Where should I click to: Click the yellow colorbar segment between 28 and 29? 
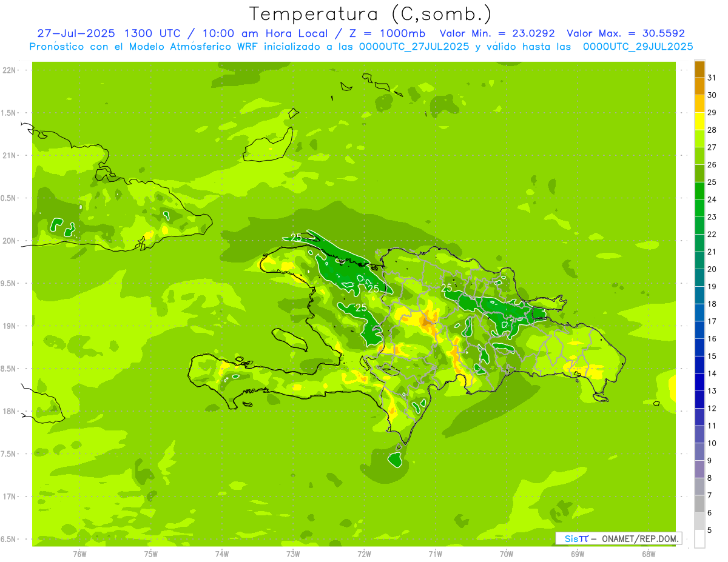pyautogui.click(x=699, y=121)
